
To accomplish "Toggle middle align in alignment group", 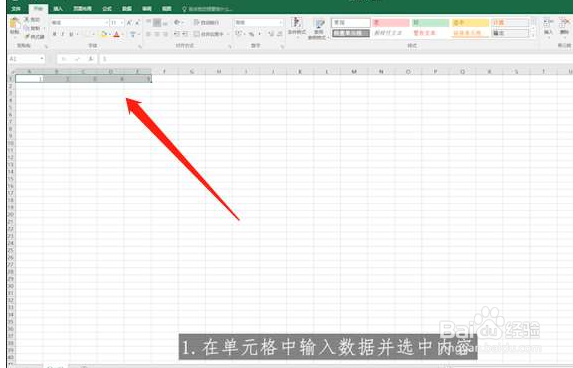I will click(x=157, y=23).
